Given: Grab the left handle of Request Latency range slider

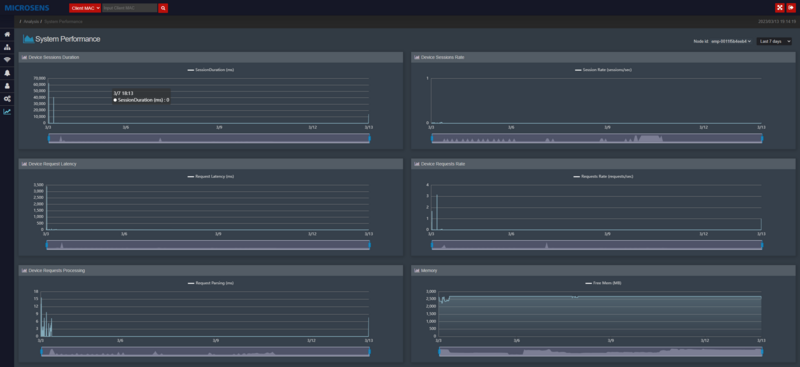Looking at the screenshot, I should pyautogui.click(x=46, y=245).
